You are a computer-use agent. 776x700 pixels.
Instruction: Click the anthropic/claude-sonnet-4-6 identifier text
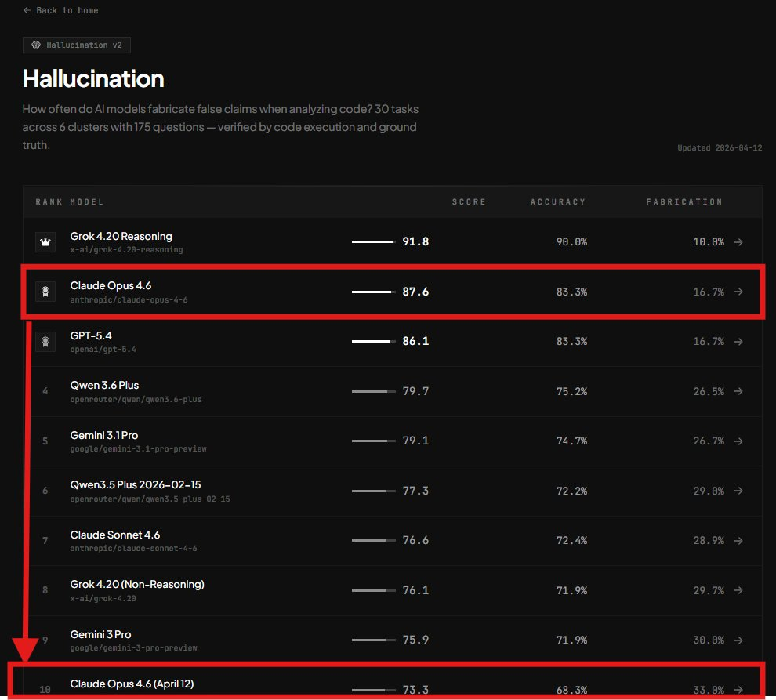coord(133,549)
